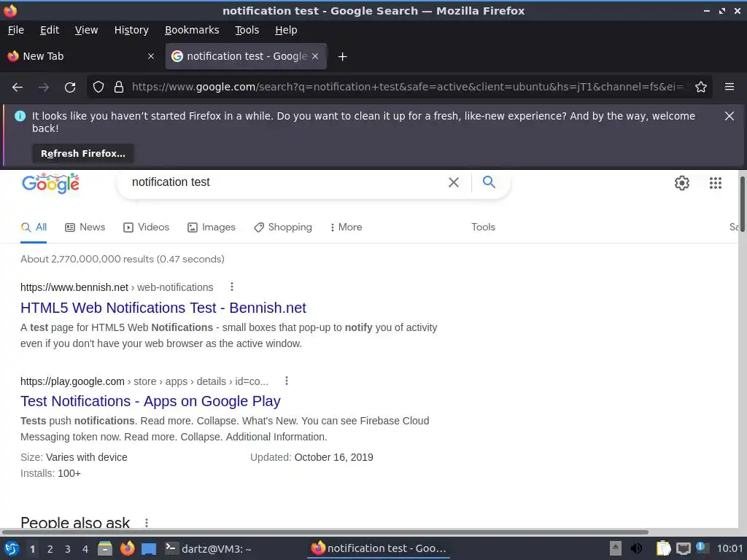Click the forward navigation arrow
This screenshot has width=747, height=560.
[x=43, y=87]
